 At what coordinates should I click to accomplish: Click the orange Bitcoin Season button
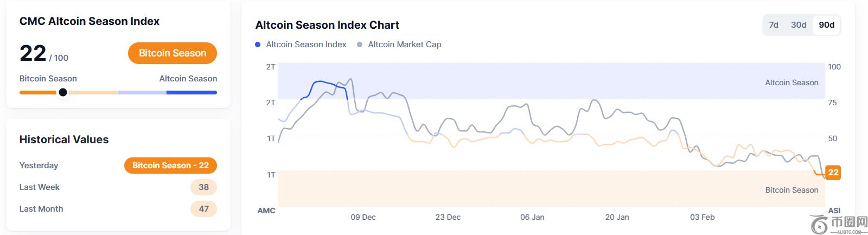[x=173, y=53]
